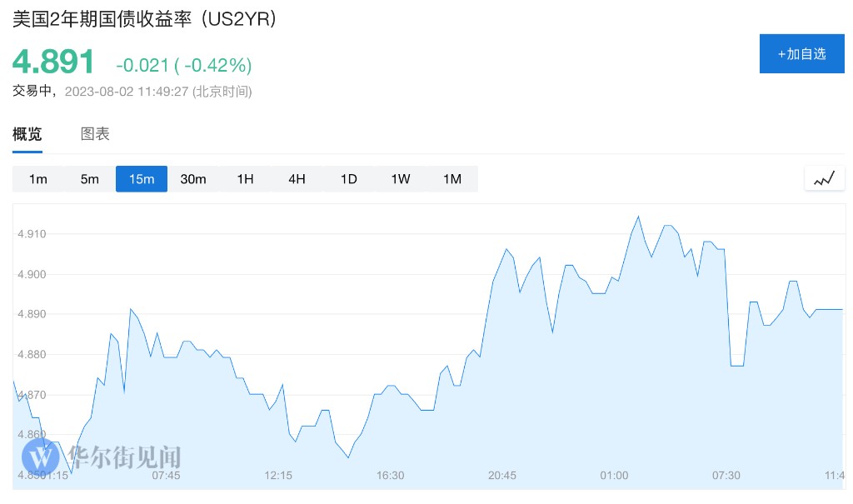853x504 pixels.
Task: Click the 07:45 time axis label
Action: 166,476
